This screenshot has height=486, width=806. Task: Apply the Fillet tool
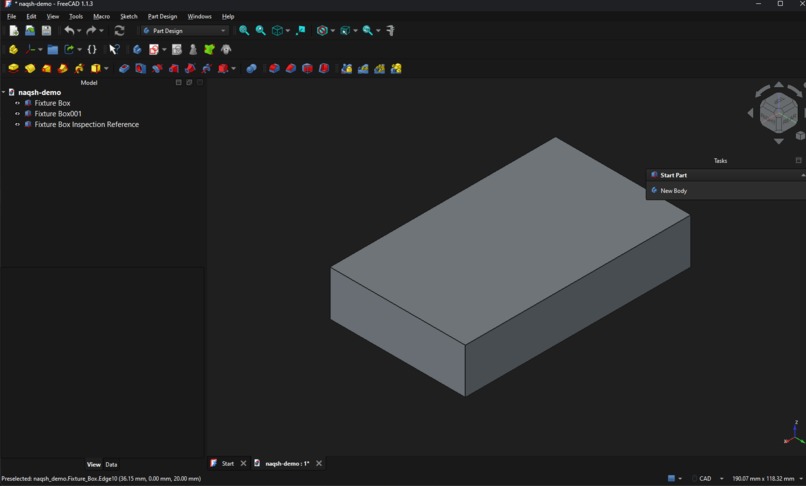click(274, 68)
